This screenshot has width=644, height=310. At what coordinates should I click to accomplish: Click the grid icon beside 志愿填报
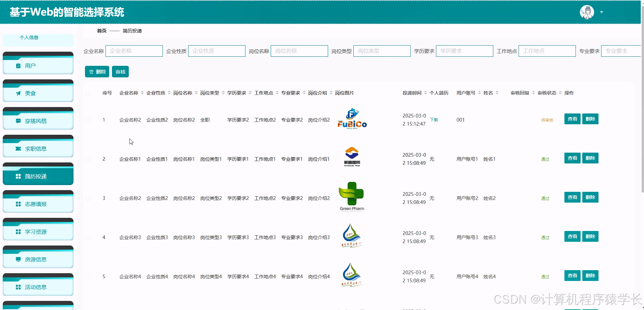tap(18, 204)
